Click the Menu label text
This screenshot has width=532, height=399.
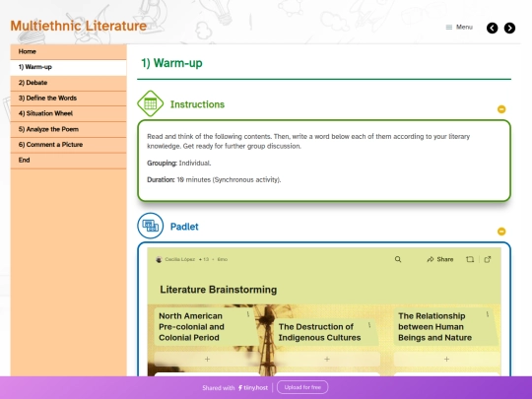[x=464, y=27]
